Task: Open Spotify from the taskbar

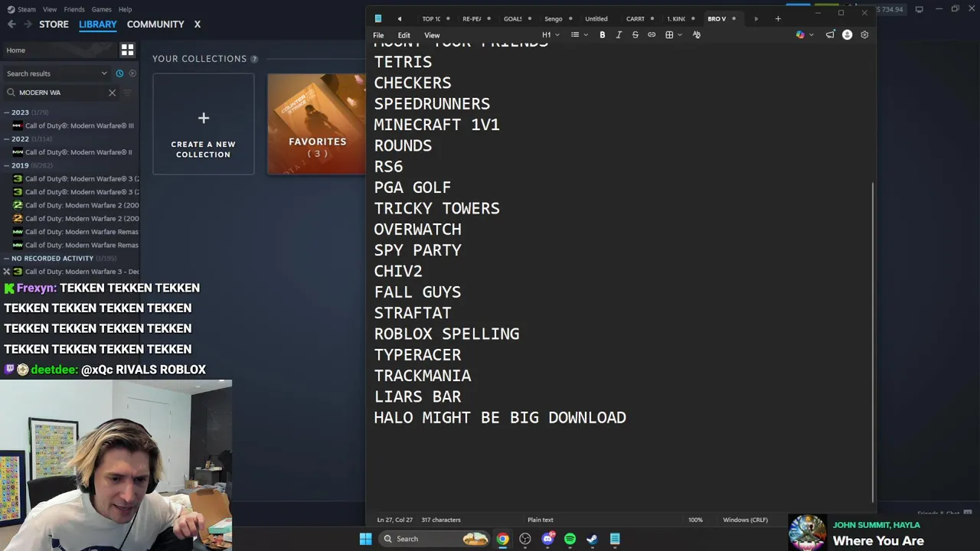Action: pos(570,539)
